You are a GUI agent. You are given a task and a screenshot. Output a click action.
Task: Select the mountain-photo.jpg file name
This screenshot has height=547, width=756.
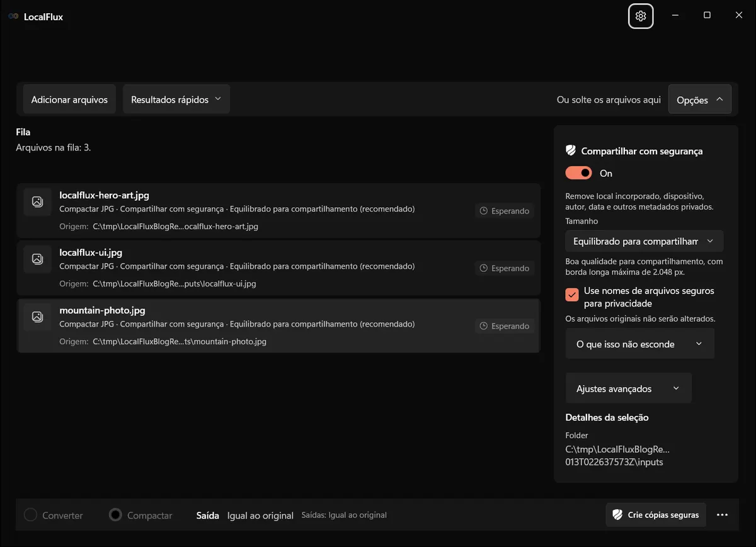pos(102,310)
